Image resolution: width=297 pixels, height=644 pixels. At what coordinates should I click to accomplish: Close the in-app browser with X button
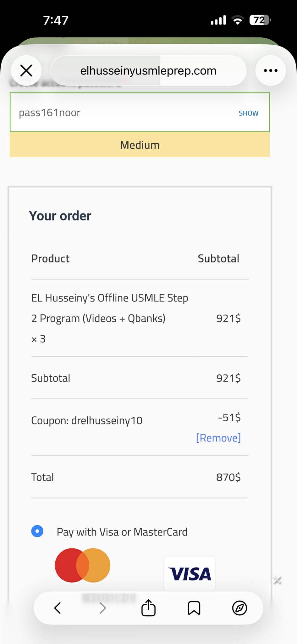tap(26, 70)
